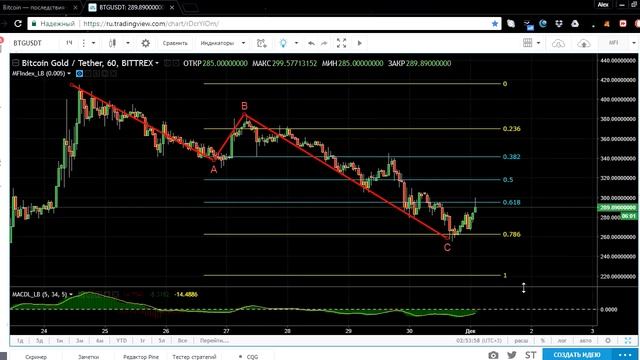This screenshot has height=360, width=640.
Task: Toggle MFIndex_LB indicator visibility eye
Action: [80, 73]
